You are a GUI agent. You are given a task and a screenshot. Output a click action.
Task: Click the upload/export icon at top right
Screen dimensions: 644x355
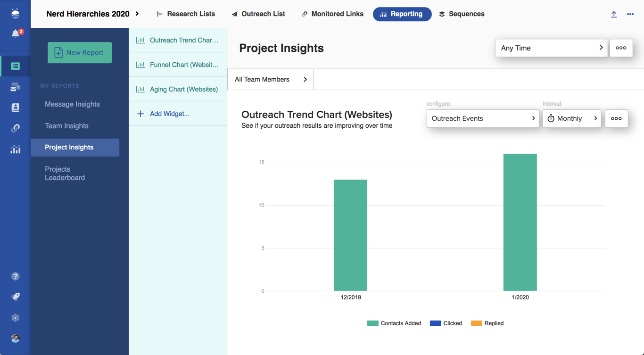click(x=614, y=14)
